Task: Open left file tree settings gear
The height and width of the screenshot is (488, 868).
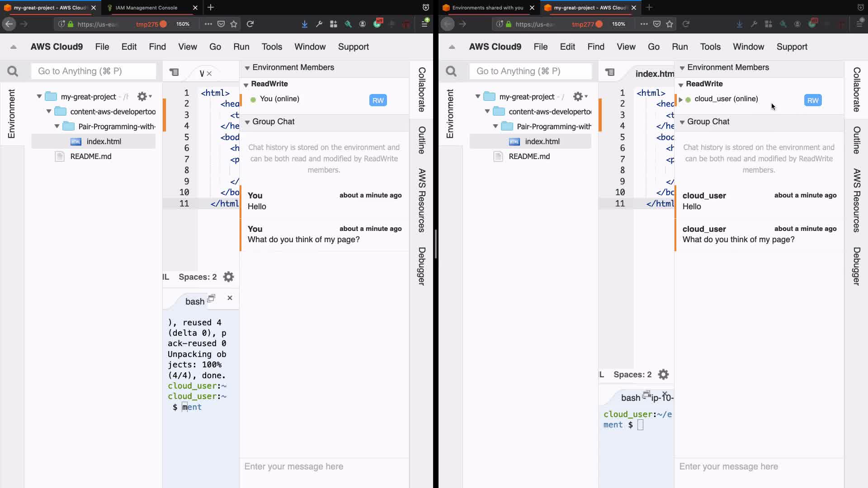Action: [x=143, y=96]
